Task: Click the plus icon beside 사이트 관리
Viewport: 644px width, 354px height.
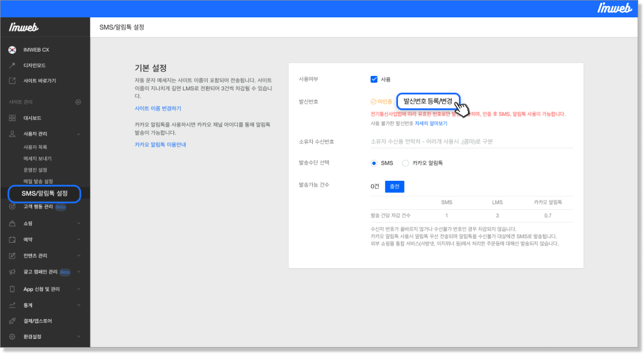Action: coord(78,102)
